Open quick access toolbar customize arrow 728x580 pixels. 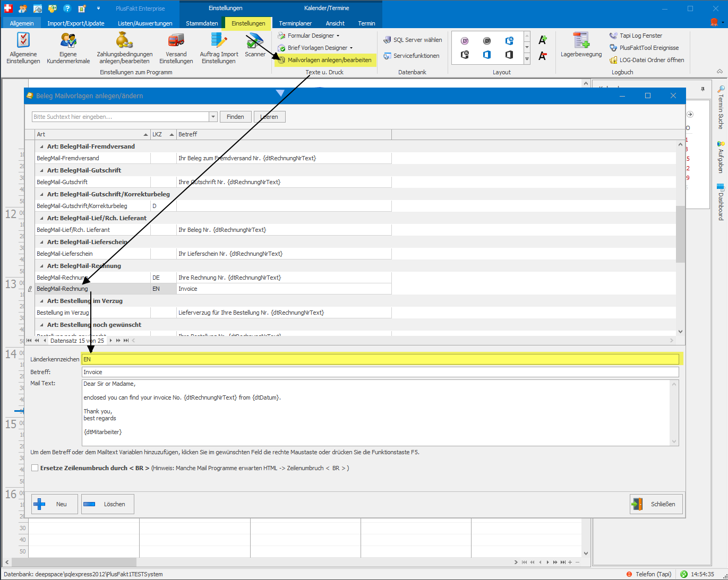coord(98,8)
